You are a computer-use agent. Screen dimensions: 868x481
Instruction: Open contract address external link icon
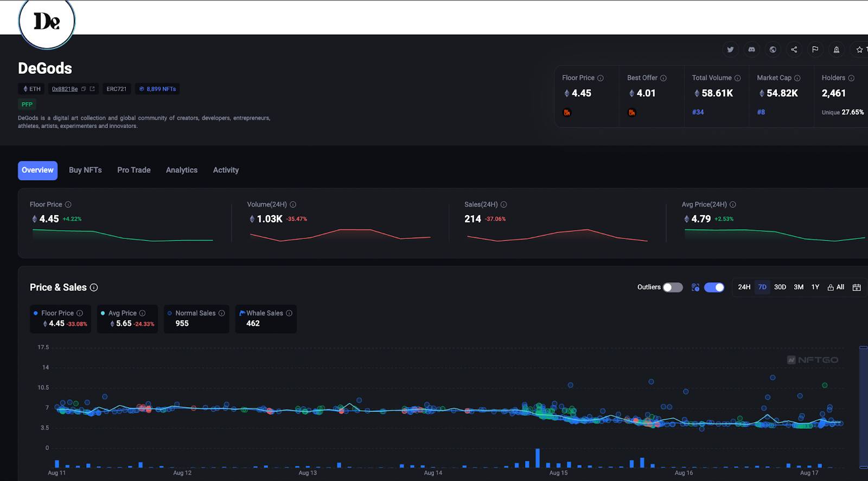coord(92,89)
